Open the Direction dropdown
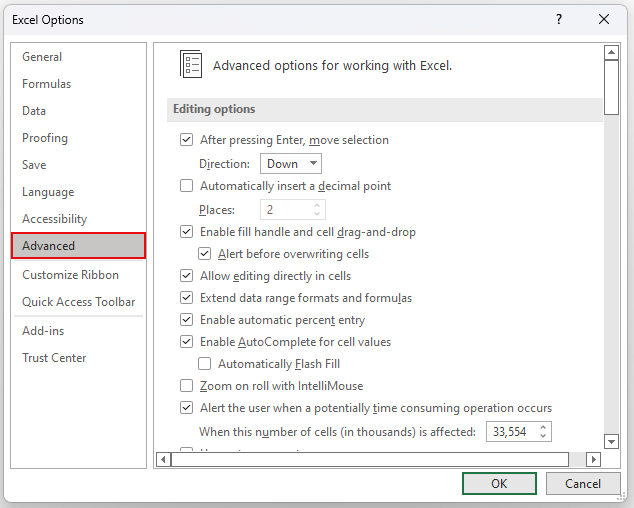Screen dimensions: 634x508 point(291,163)
